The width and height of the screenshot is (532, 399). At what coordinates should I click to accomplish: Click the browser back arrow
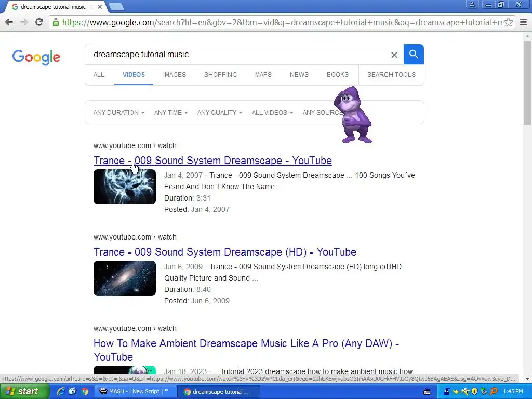9,22
